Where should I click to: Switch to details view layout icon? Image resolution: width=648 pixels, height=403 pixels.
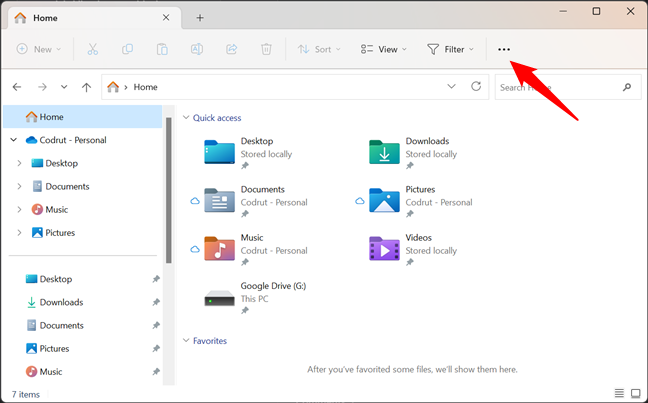tap(620, 394)
